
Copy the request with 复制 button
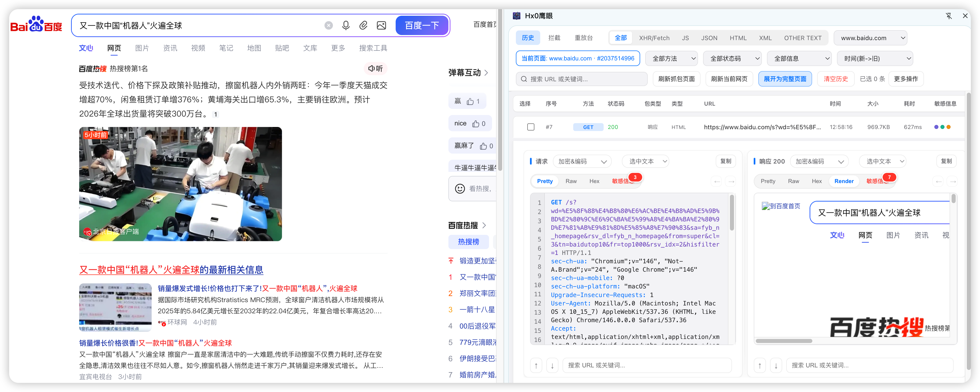(x=725, y=161)
